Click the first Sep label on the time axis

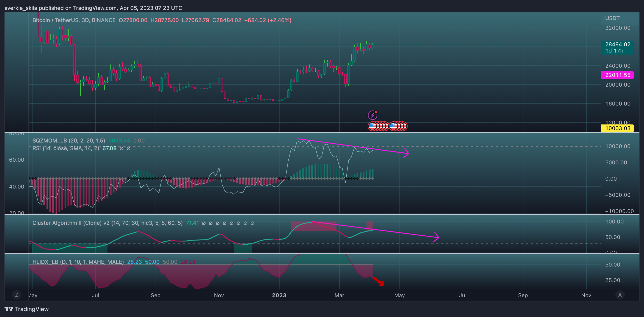[x=156, y=295]
